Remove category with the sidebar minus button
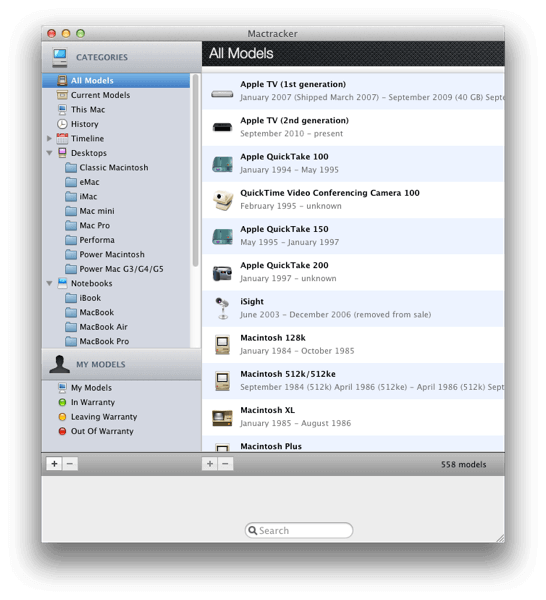This screenshot has height=600, width=546. (x=70, y=464)
